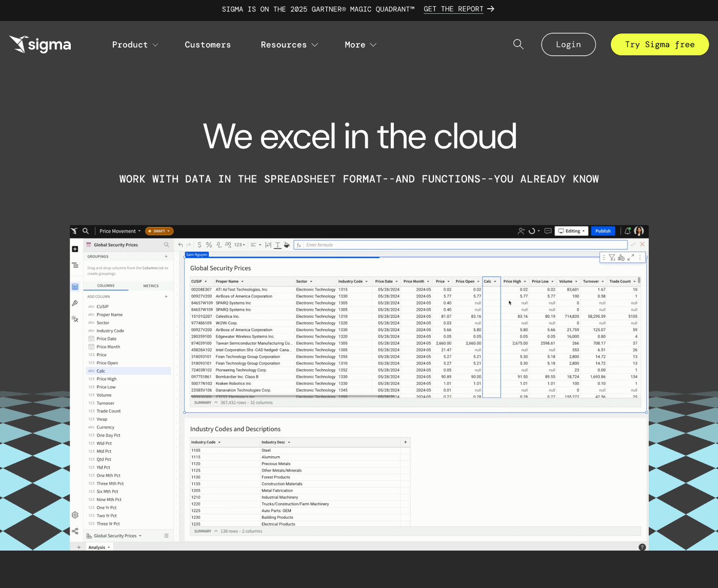
Task: Add a column with the plus icon
Action: click(x=166, y=297)
